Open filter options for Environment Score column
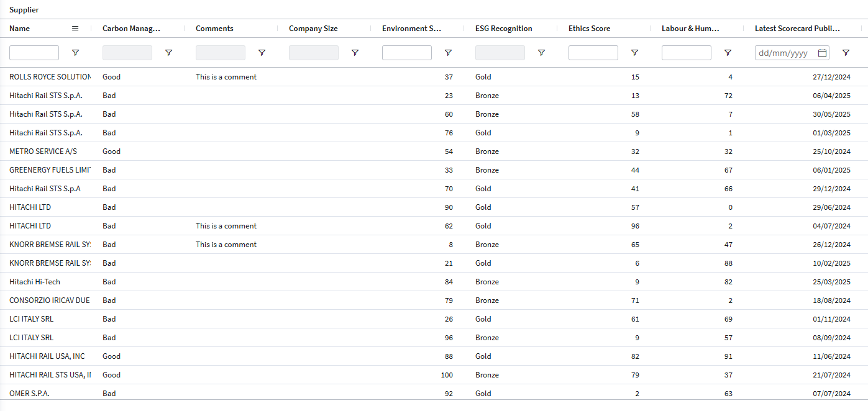The image size is (868, 411). [448, 53]
